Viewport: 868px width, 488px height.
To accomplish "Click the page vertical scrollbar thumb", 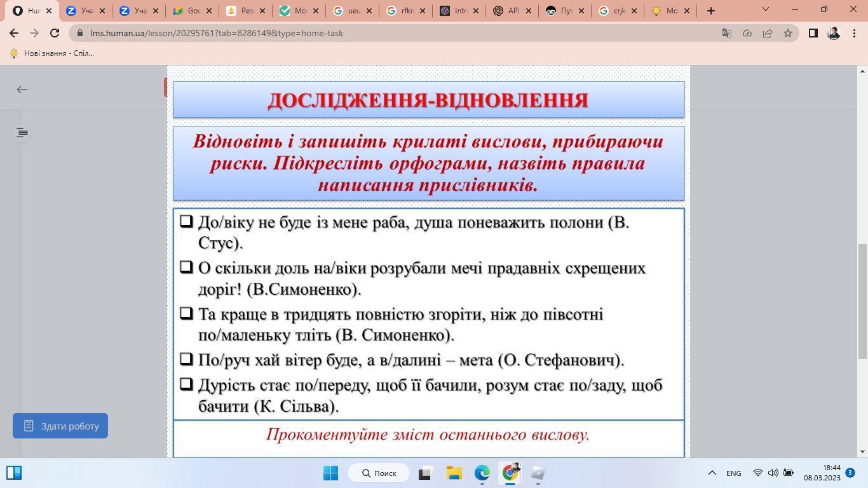I will pyautogui.click(x=862, y=301).
